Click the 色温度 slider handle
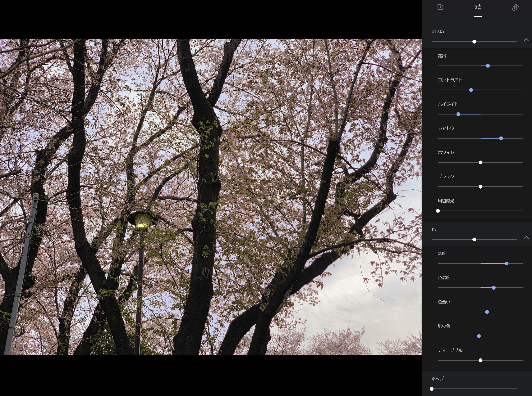Screen dimensions: 532x396 [494, 288]
